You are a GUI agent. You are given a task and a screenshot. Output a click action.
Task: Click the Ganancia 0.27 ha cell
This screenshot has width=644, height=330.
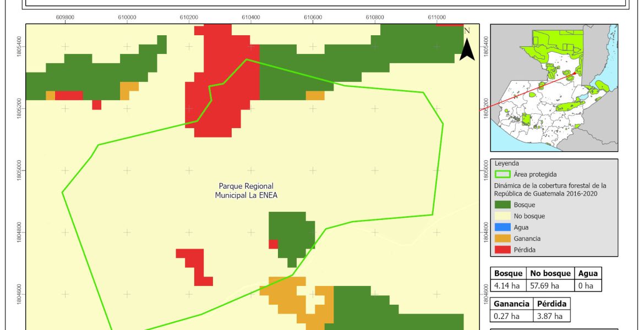point(510,316)
